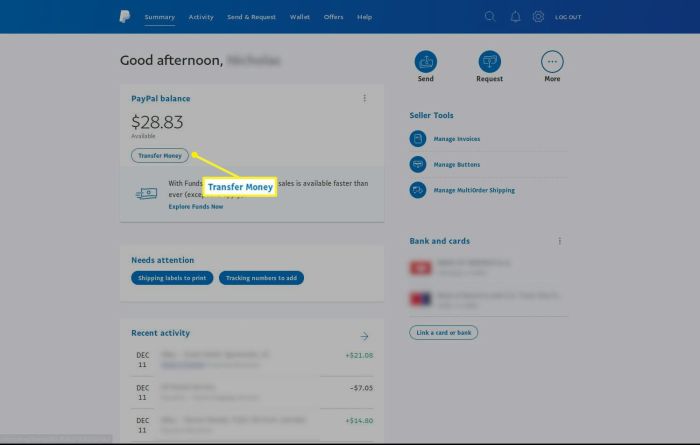700x445 pixels.
Task: Select the blue-red bank card thumbnail
Action: point(421,299)
